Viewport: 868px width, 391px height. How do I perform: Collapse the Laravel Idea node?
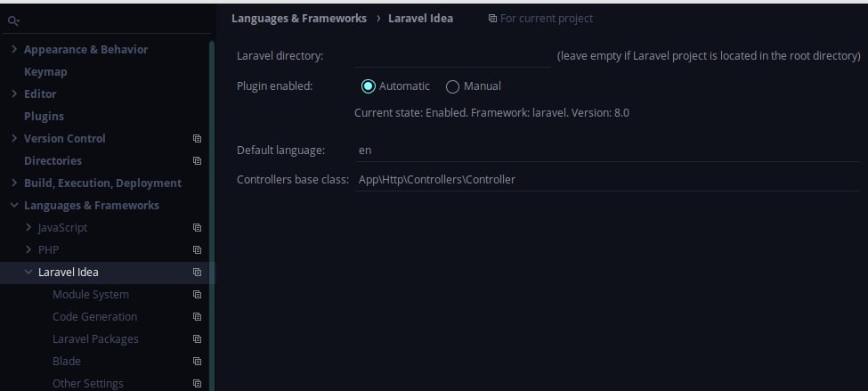click(x=28, y=272)
